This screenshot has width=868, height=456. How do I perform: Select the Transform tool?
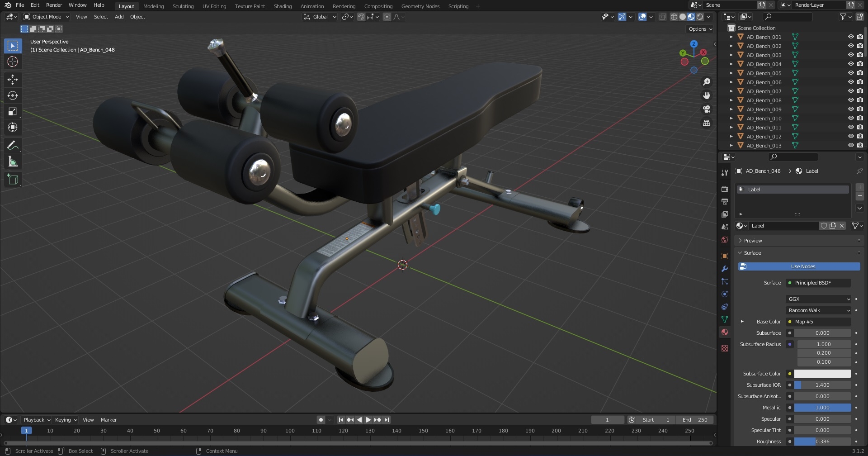[13, 127]
